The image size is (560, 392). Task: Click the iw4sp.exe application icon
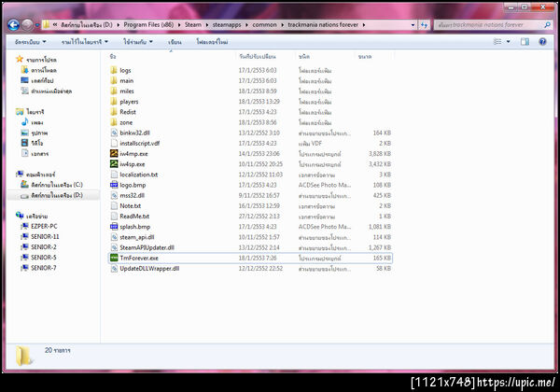pos(114,164)
